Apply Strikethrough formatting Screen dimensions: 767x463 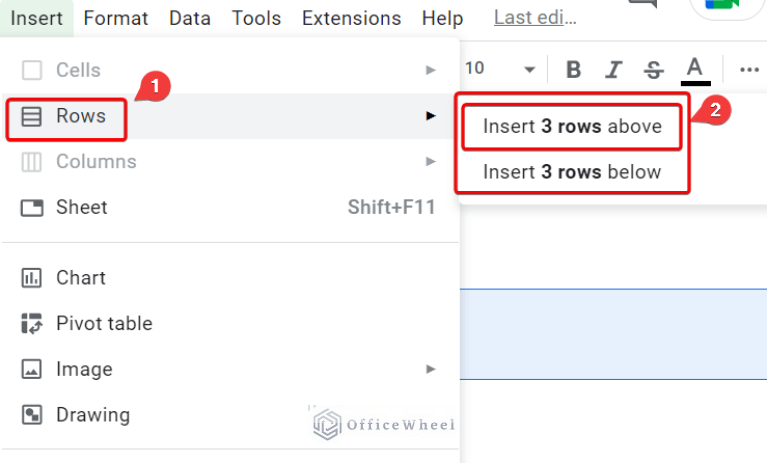point(654,69)
